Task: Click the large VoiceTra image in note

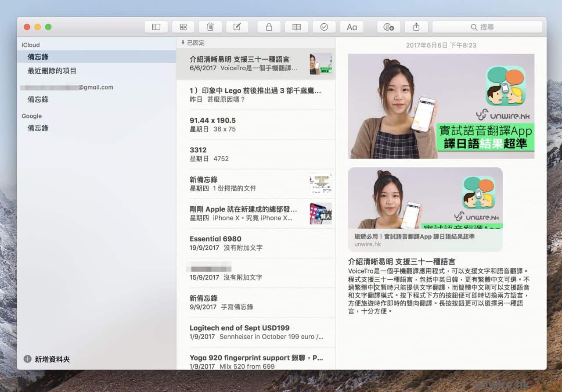Action: [441, 106]
